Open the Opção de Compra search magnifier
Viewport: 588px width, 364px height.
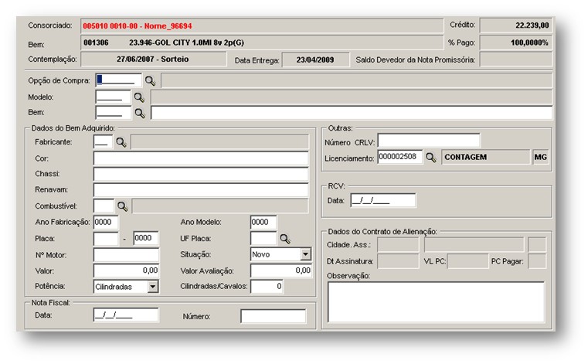[150, 80]
